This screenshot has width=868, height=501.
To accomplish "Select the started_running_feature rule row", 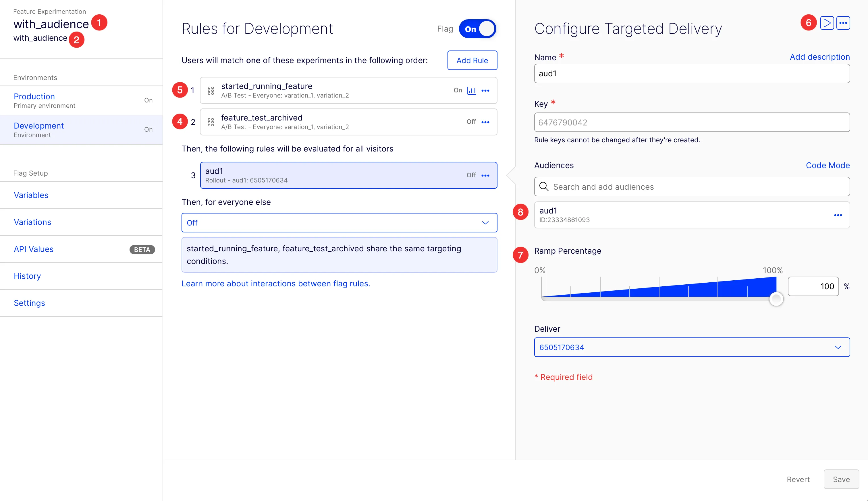I will pyautogui.click(x=348, y=90).
